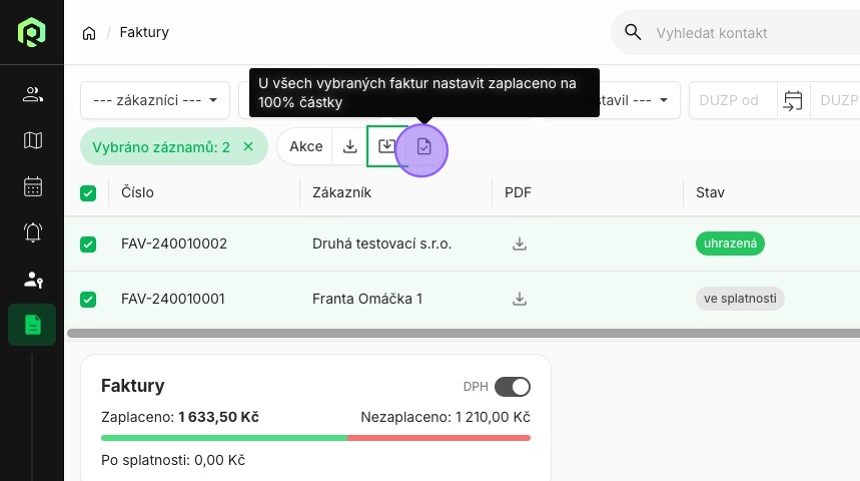The height and width of the screenshot is (481, 860).
Task: Expand the zákazníci filter dropdown
Action: point(155,100)
